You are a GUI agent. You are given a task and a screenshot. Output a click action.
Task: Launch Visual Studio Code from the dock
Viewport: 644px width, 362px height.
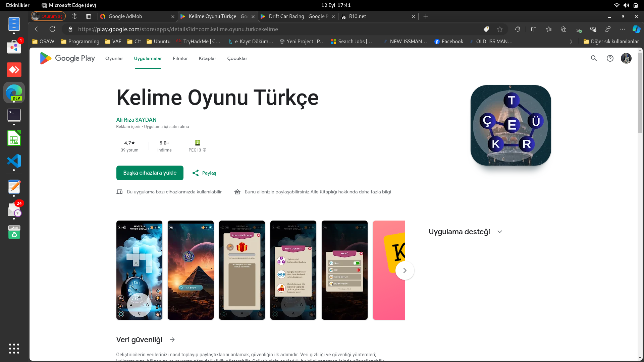coord(14,161)
